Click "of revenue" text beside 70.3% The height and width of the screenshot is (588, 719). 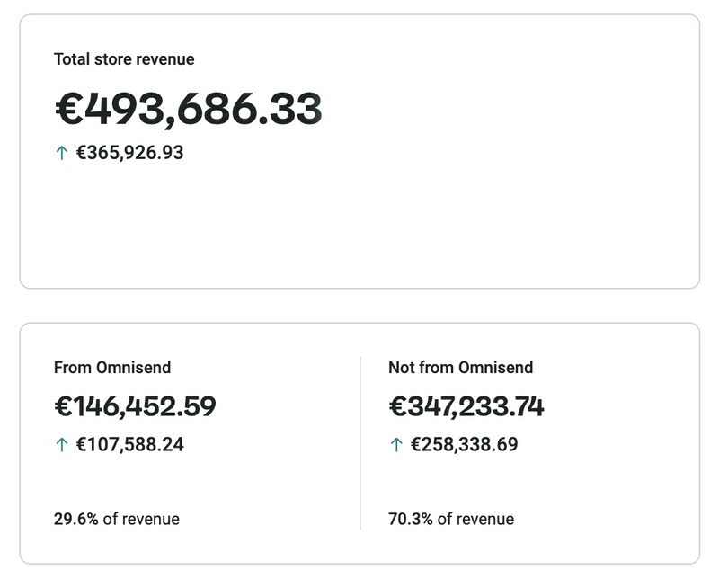475,519
